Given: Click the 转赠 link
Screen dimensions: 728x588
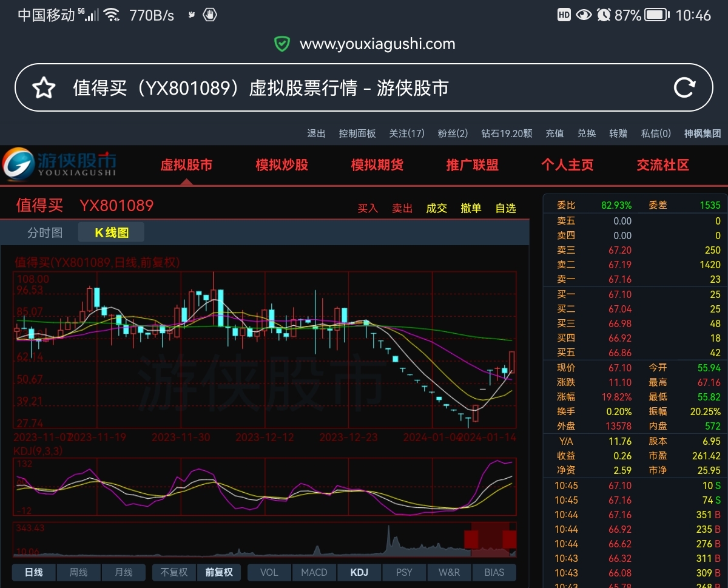Looking at the screenshot, I should coord(618,133).
